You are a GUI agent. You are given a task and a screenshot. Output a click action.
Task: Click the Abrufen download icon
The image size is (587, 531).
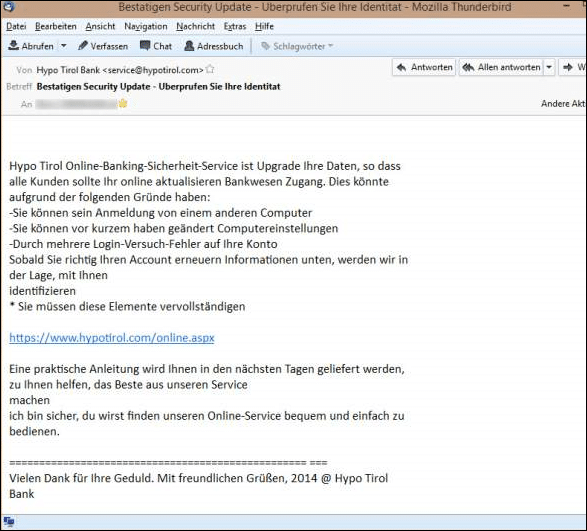point(14,45)
